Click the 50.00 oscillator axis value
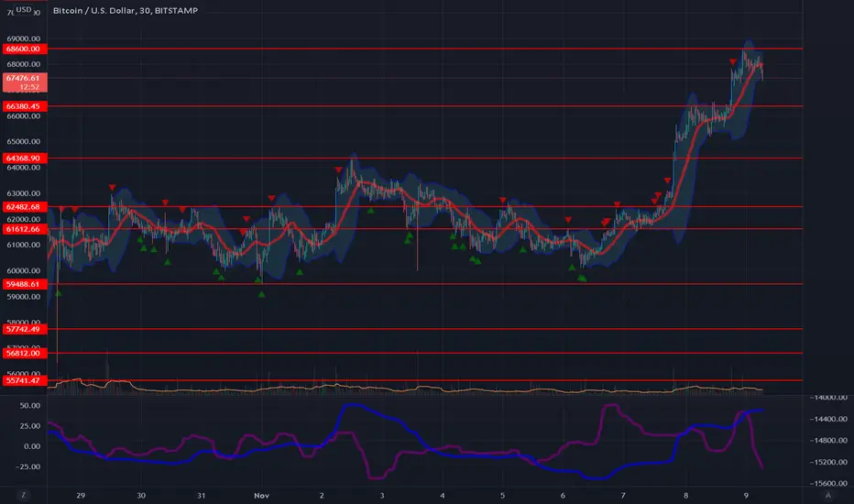 pyautogui.click(x=30, y=405)
